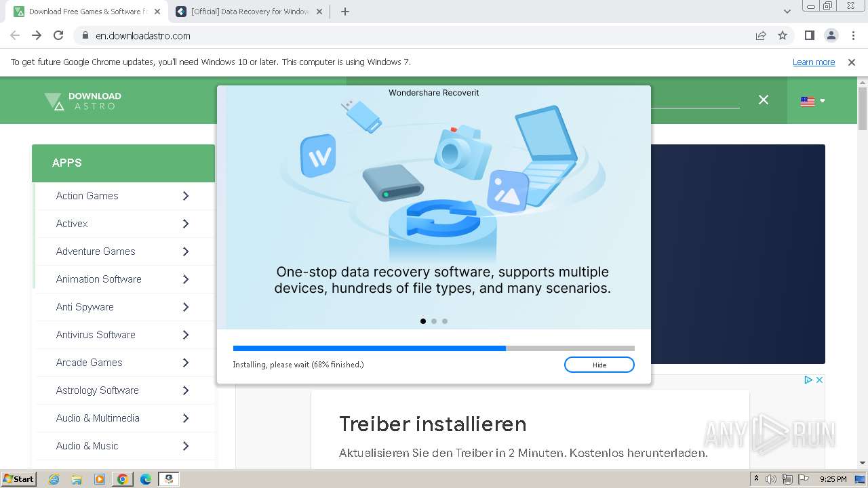Open Windows Media Player taskbar icon

pyautogui.click(x=100, y=479)
